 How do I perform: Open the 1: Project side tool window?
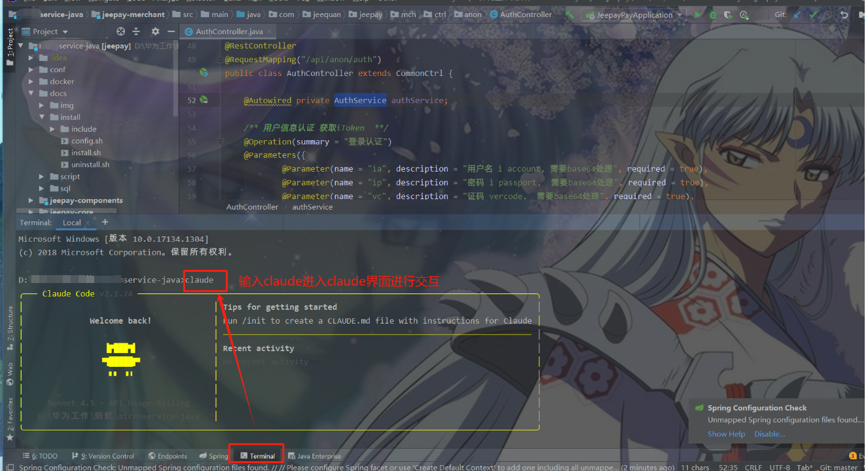(9, 46)
